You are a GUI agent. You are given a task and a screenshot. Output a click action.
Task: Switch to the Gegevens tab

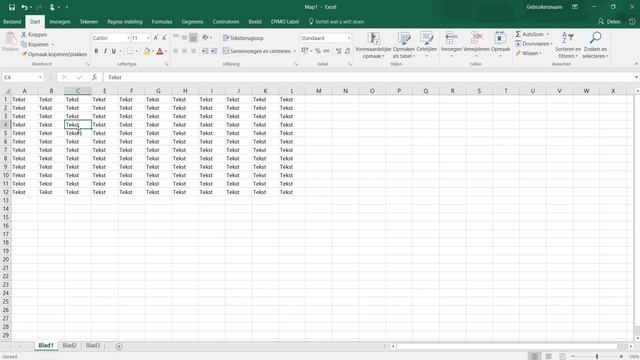(x=192, y=22)
